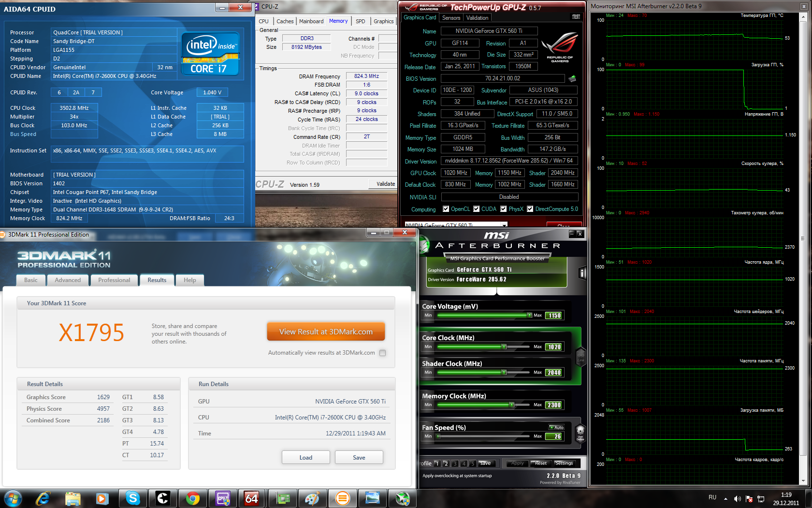This screenshot has width=812, height=508.
Task: Click the volume speaker tray icon
Action: click(737, 498)
